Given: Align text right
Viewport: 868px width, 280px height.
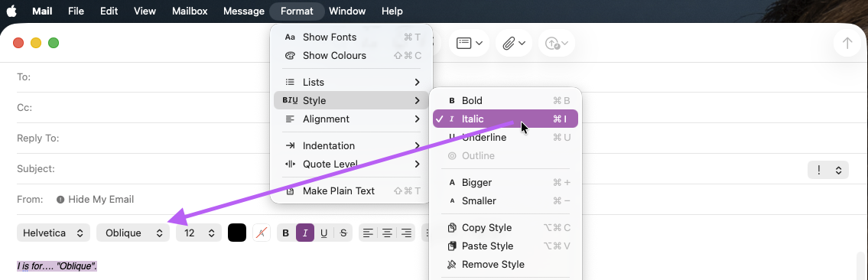Looking at the screenshot, I should click(407, 233).
